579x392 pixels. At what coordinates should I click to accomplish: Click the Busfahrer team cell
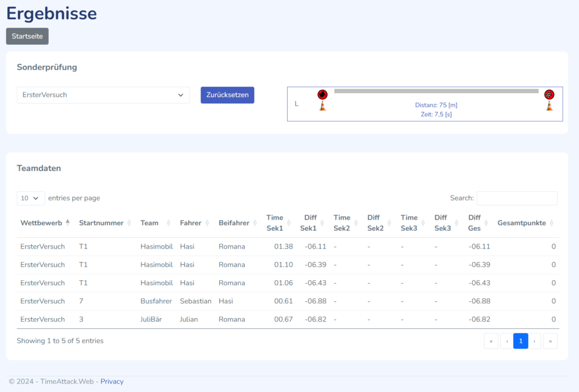tap(156, 301)
